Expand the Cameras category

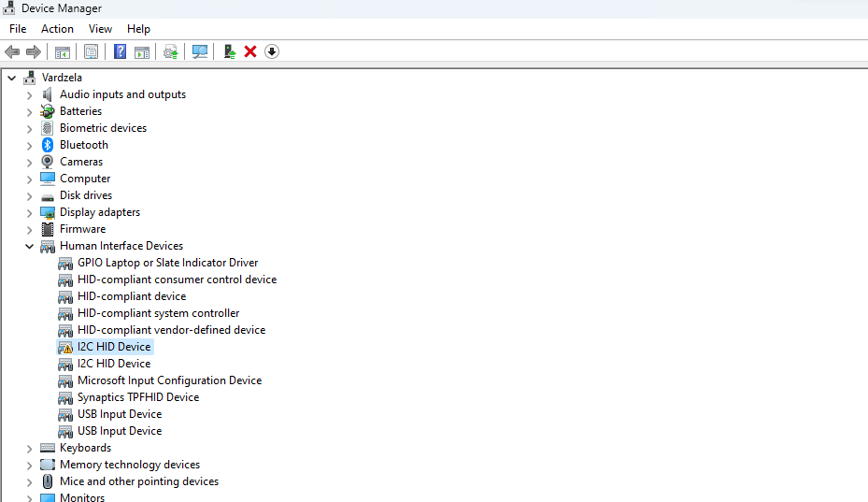point(29,163)
